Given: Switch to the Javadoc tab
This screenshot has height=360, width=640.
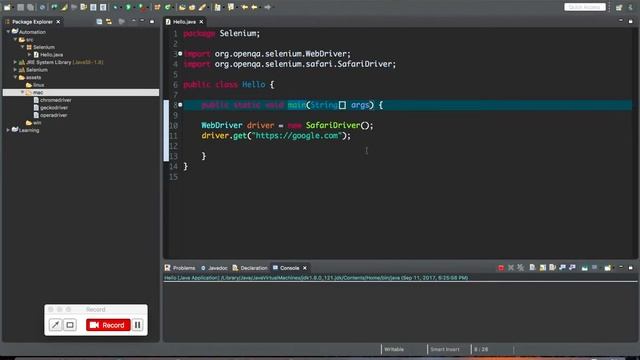Looking at the screenshot, I should 214,268.
